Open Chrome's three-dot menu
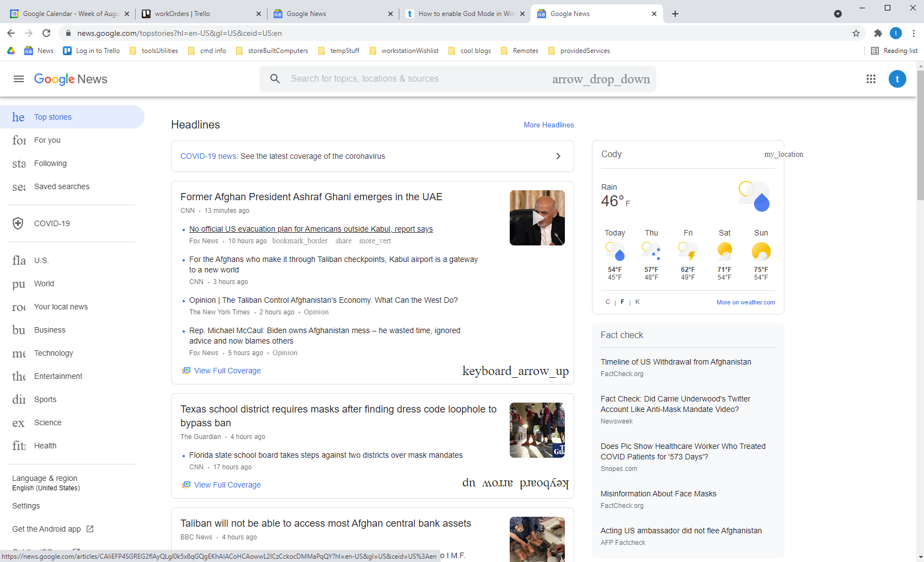 pyautogui.click(x=914, y=33)
